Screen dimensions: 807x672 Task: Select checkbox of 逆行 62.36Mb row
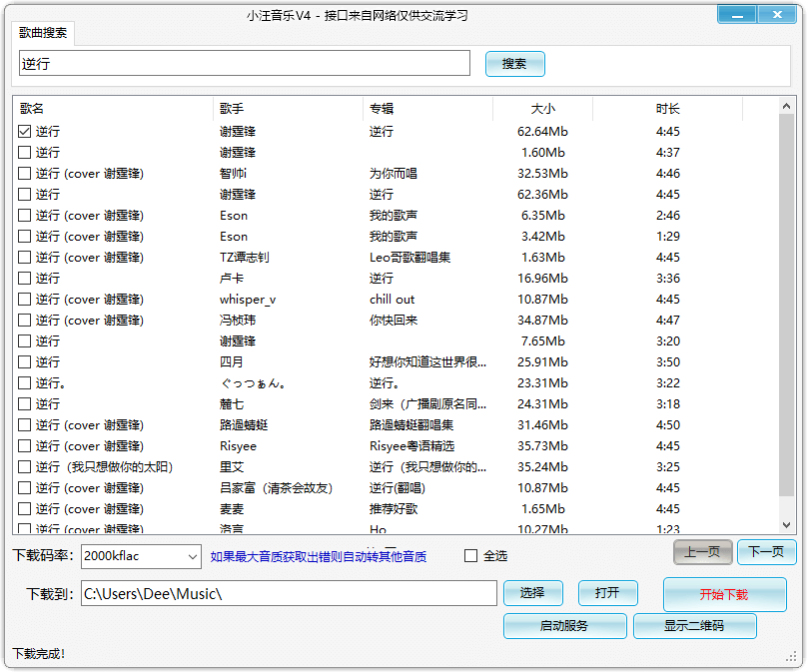click(x=24, y=194)
